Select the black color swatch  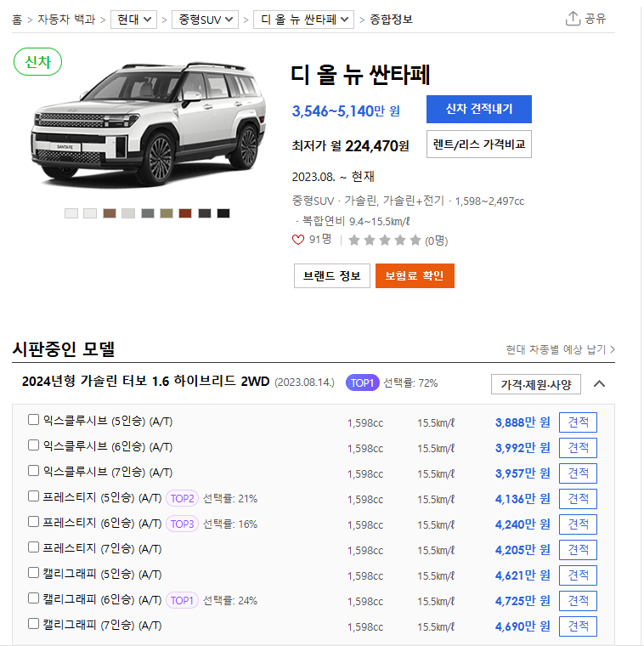click(223, 213)
